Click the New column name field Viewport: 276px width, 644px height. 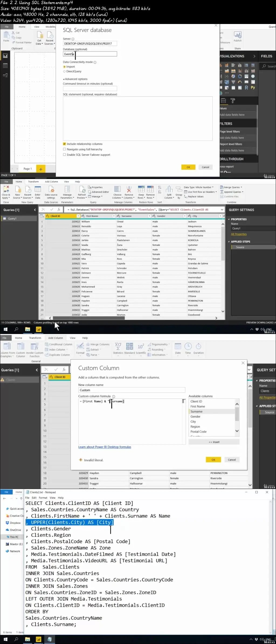click(x=132, y=390)
